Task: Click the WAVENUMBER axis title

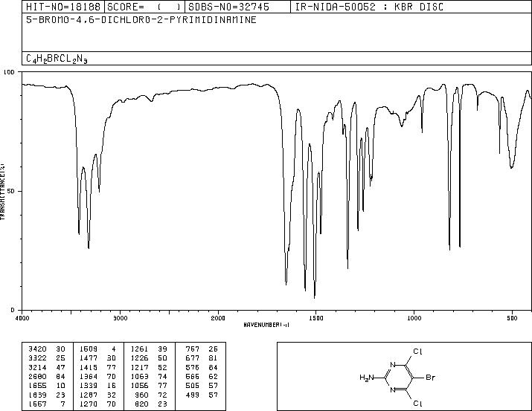Action: (266, 325)
